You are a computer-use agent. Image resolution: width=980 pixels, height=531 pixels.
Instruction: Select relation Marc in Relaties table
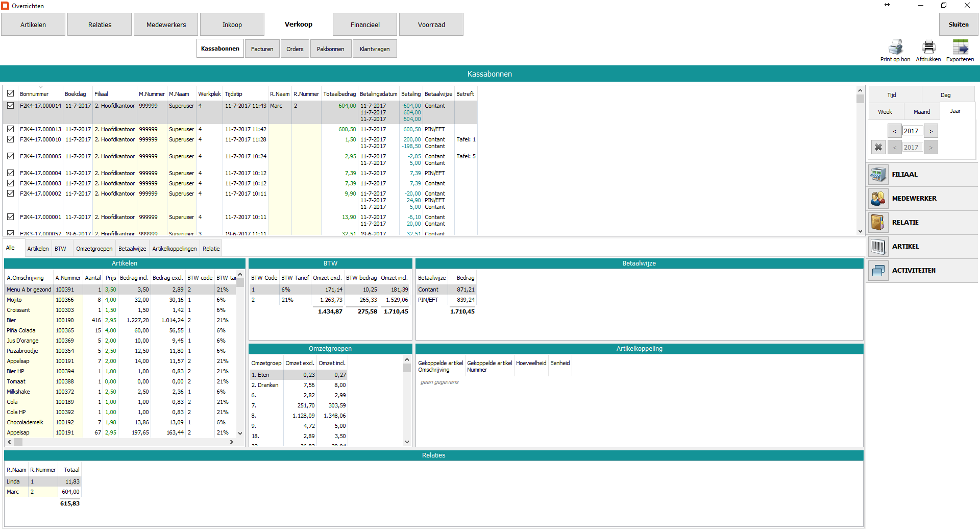click(43, 492)
